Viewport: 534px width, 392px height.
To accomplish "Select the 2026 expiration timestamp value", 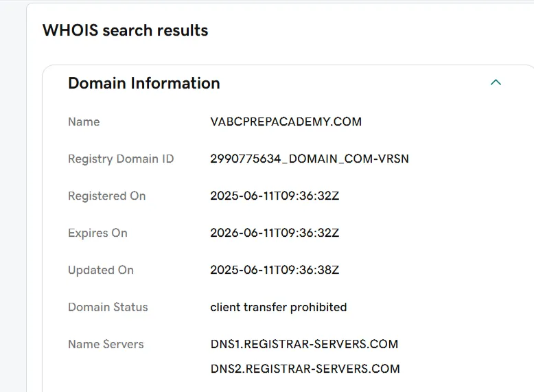I will (275, 233).
